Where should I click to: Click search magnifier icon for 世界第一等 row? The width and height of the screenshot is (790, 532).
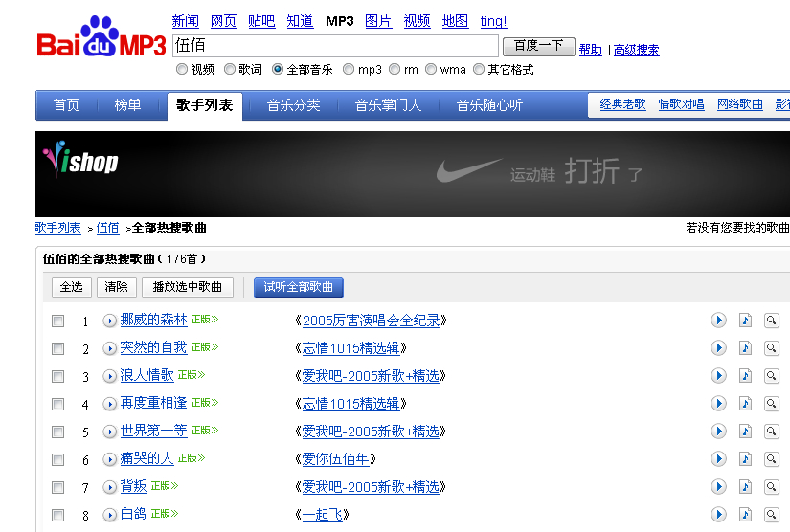tap(772, 431)
